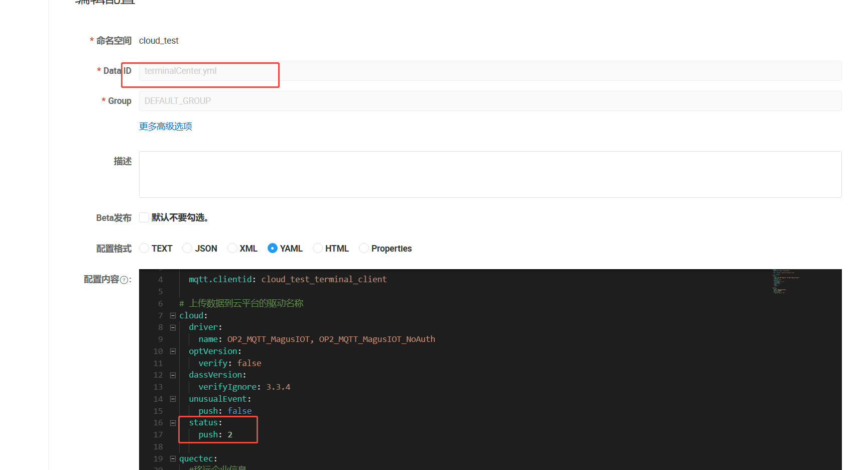Fold the status block on line 16
Image resolution: width=868 pixels, height=470 pixels.
click(x=173, y=423)
